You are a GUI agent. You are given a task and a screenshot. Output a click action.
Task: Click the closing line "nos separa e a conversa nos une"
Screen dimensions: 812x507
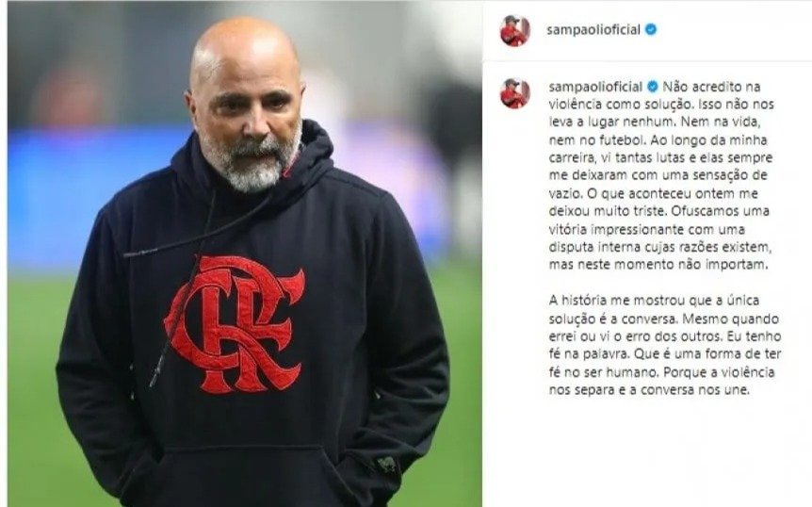[x=649, y=390]
